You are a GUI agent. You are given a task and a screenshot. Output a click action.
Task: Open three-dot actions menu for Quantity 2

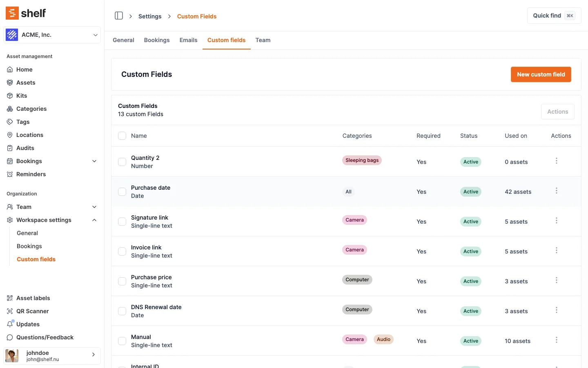coord(556,161)
